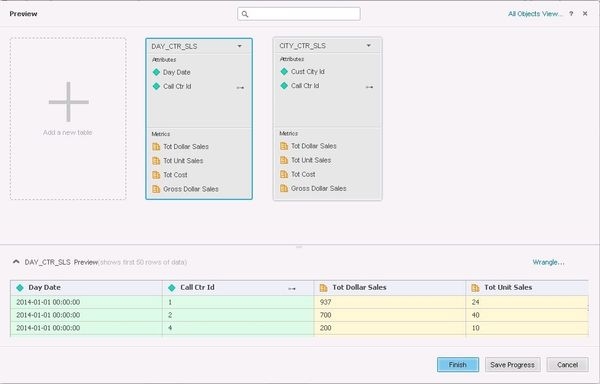Viewport: 600px width, 384px height.
Task: Click Day Date label in DAY_CTR_SLS
Action: (177, 72)
